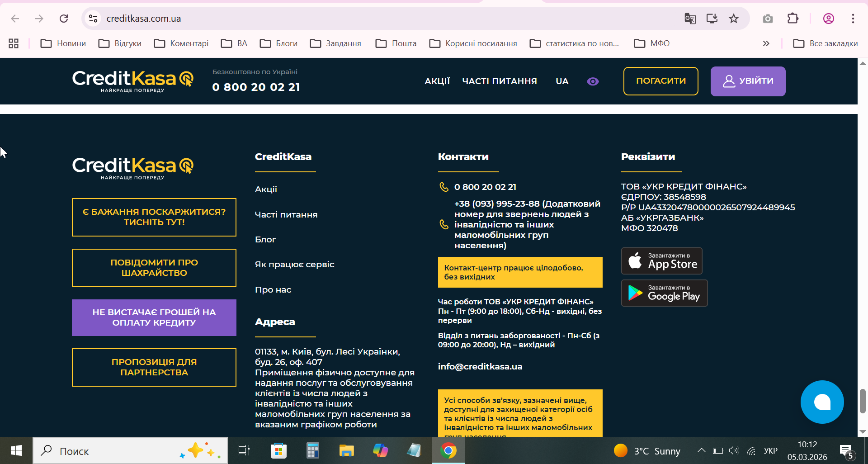Open the taskbar clock and date
868x464 pixels.
[807, 450]
